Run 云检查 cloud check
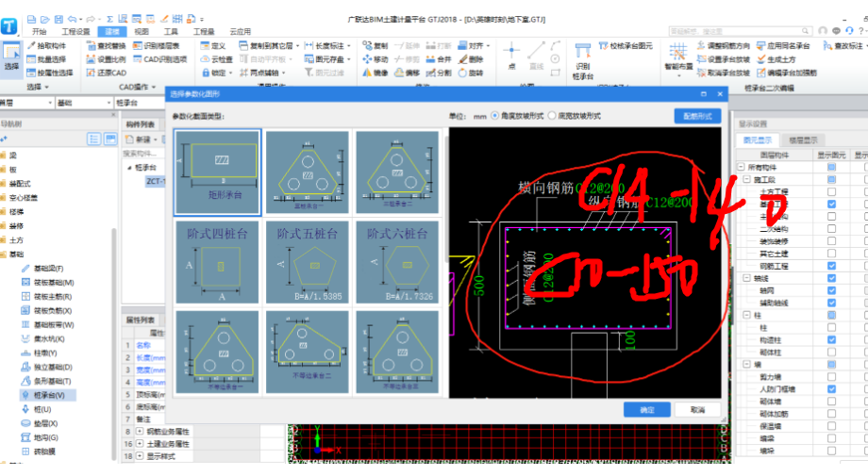Image resolution: width=868 pixels, height=476 pixels. [x=216, y=59]
